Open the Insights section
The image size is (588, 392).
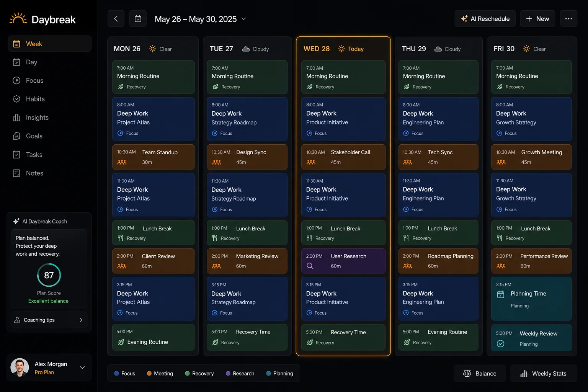tap(50, 118)
